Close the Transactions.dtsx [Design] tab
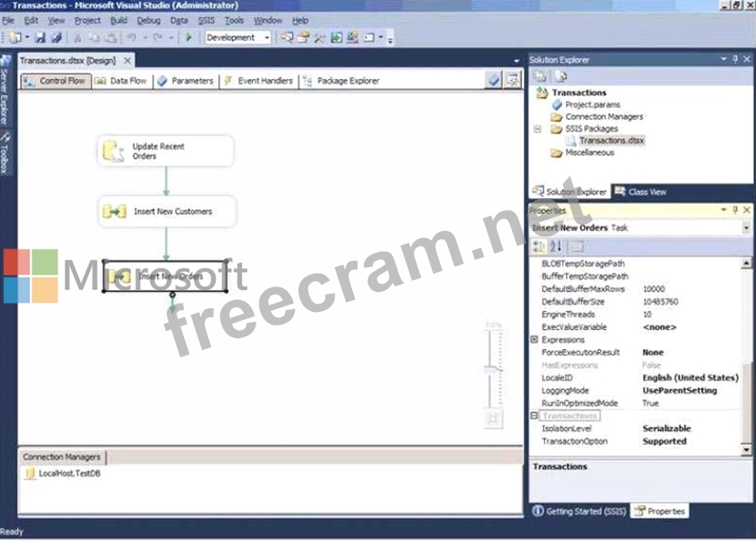 [127, 61]
